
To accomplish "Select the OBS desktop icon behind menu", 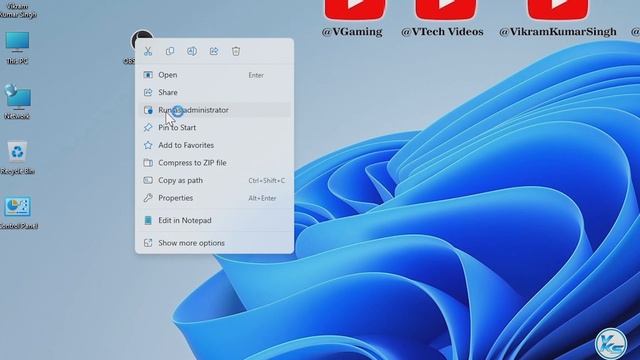I will [133, 47].
